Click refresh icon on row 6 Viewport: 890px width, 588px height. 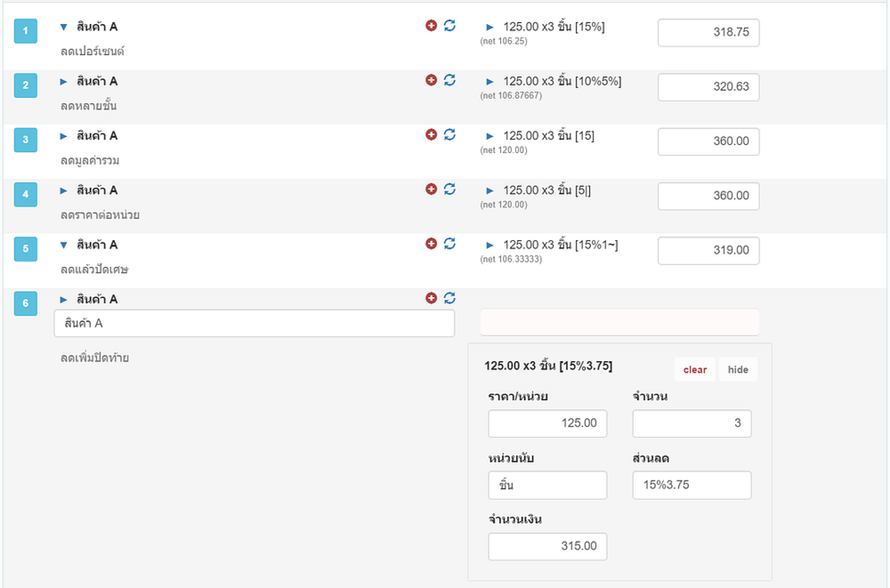(x=450, y=298)
